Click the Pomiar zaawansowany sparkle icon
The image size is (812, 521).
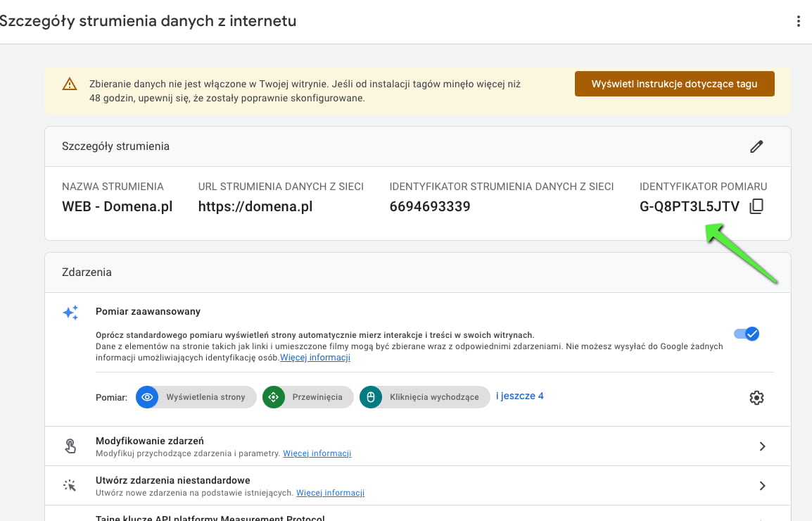click(70, 313)
